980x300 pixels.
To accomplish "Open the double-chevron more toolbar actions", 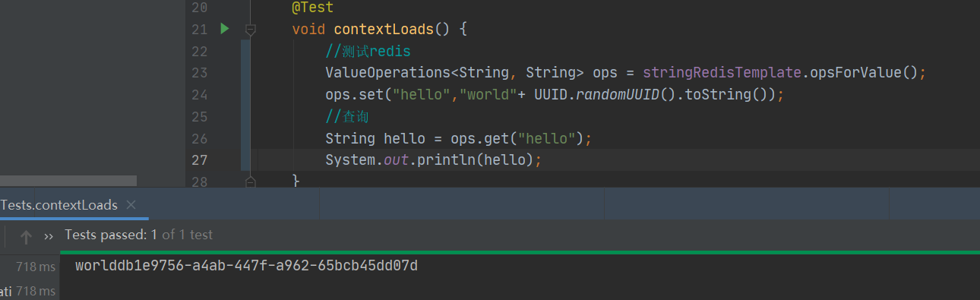I will tap(49, 236).
